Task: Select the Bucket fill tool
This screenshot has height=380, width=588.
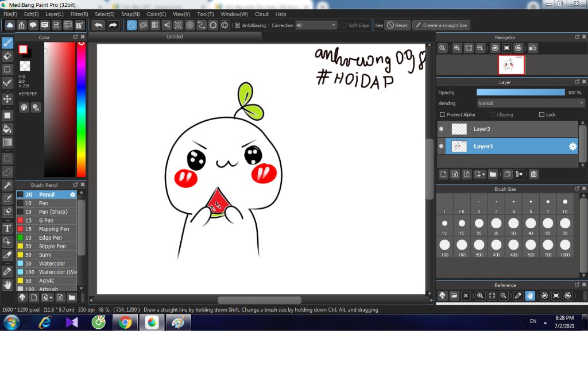Action: (7, 129)
